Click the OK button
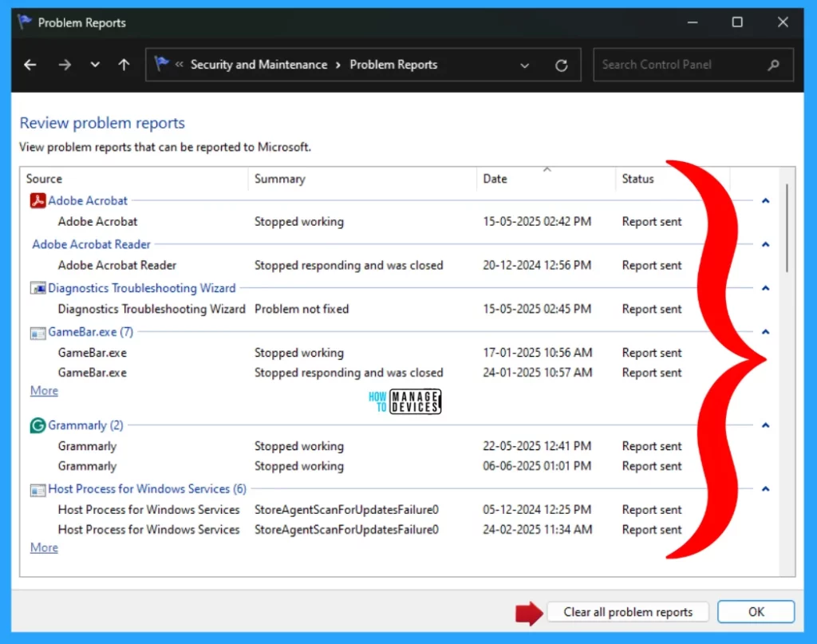 [x=756, y=612]
